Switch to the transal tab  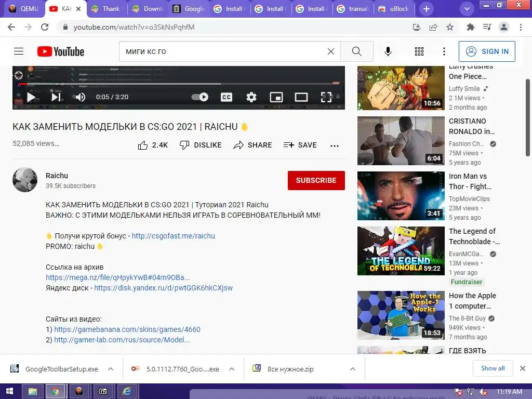click(x=353, y=9)
